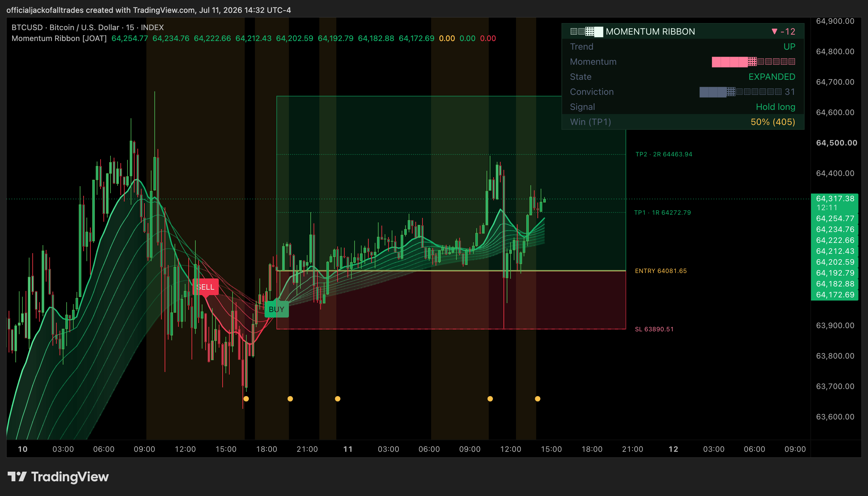Click the TP1 · 1R 64272.79 label
Image resolution: width=868 pixels, height=496 pixels.
click(662, 212)
